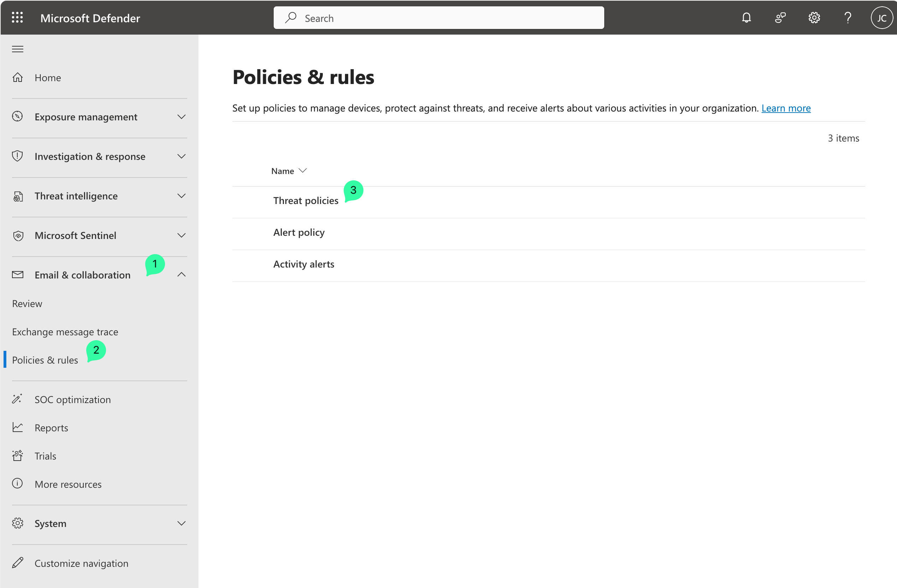Viewport: 897px width, 588px height.
Task: Open the JC account avatar
Action: [x=881, y=18]
